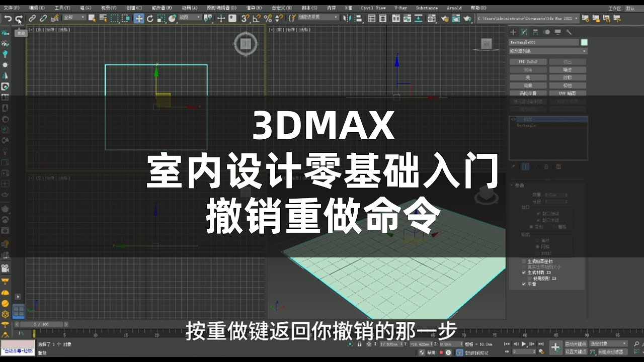The image size is (644, 362).
Task: Toggle 平滑 smooth checkbox
Action: coord(524,284)
